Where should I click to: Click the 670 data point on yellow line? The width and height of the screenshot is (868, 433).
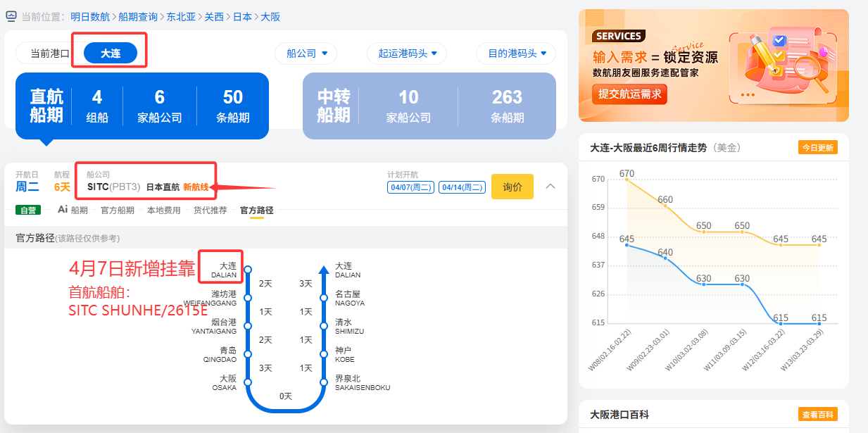coord(627,180)
